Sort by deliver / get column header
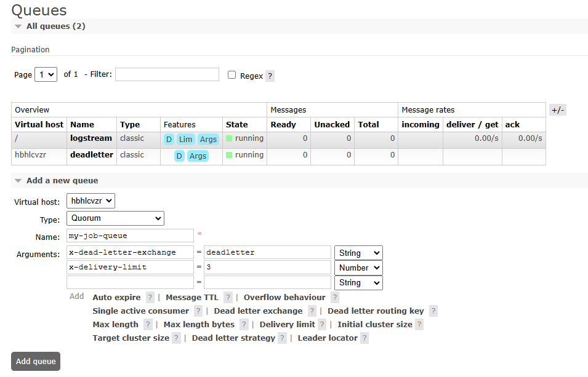The height and width of the screenshot is (377, 588). tap(472, 125)
